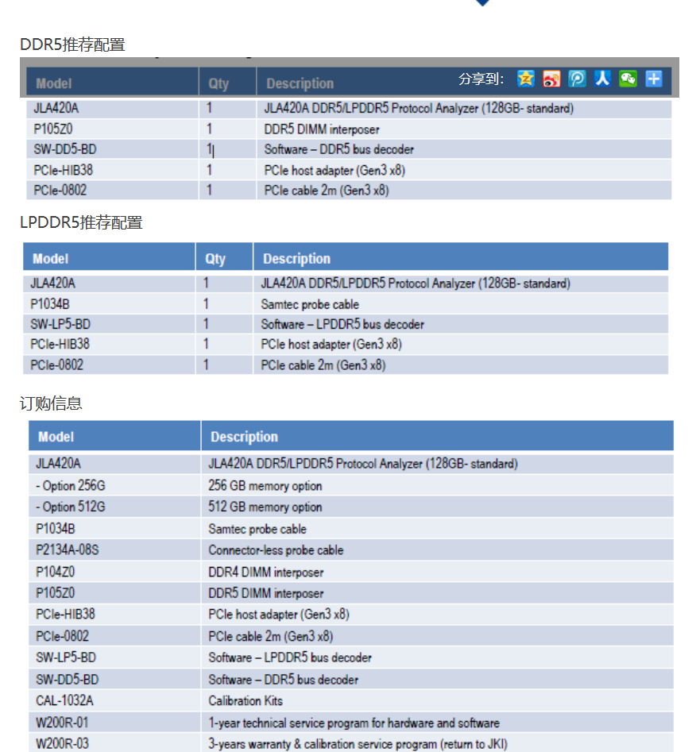700x752 pixels.
Task: Select the DDR5推荐配置 heading
Action: point(72,44)
